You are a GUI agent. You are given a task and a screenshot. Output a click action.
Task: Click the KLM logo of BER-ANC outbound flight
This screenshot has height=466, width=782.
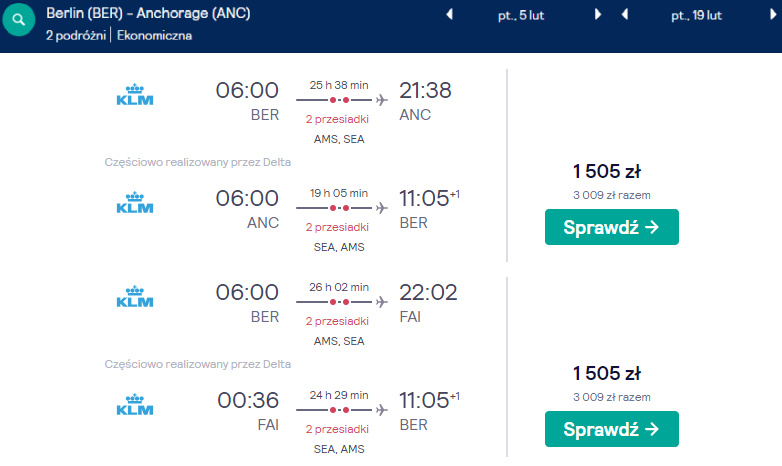[135, 95]
